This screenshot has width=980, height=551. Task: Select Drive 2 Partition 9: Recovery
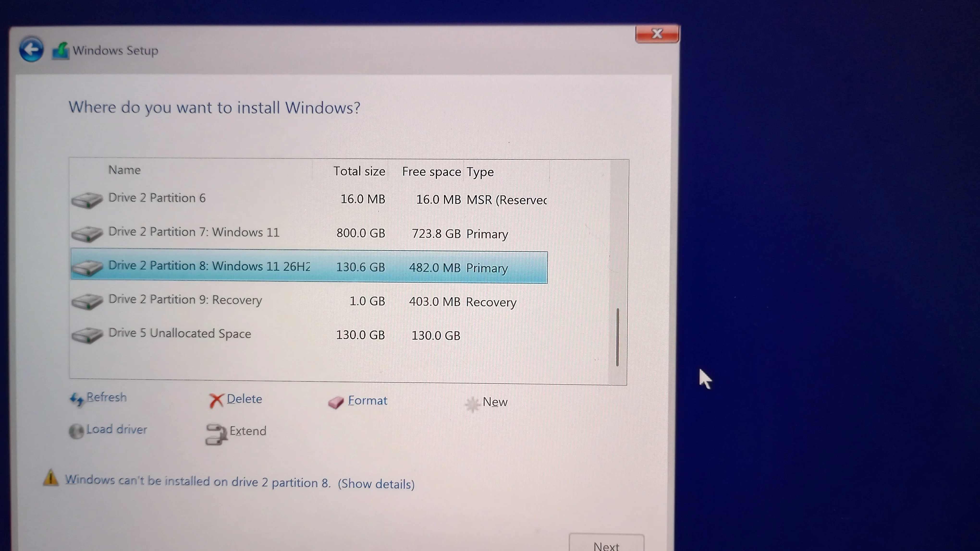pos(309,301)
